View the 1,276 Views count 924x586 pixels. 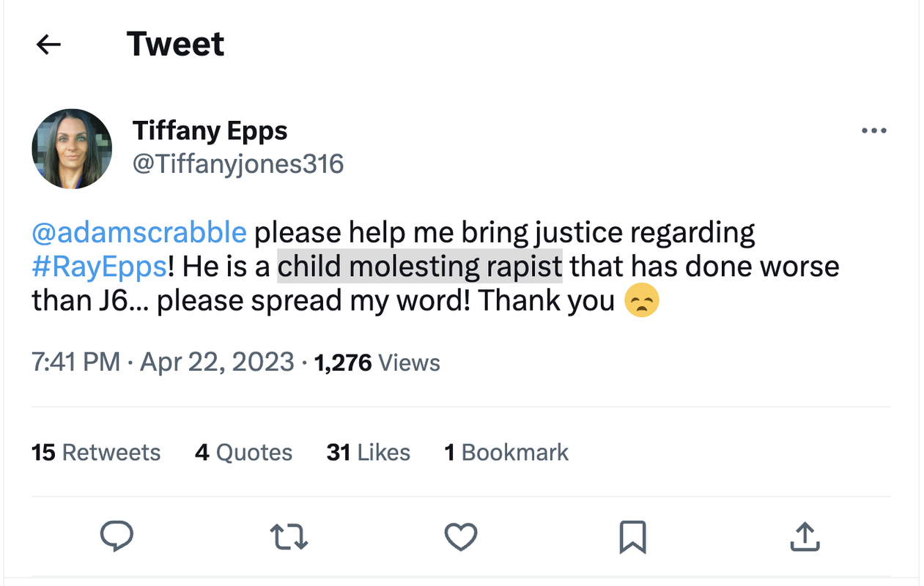click(377, 363)
